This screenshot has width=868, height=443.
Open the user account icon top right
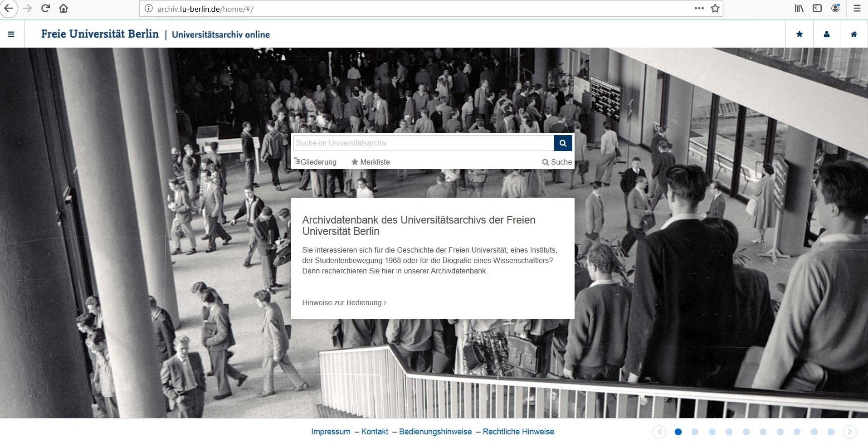827,34
